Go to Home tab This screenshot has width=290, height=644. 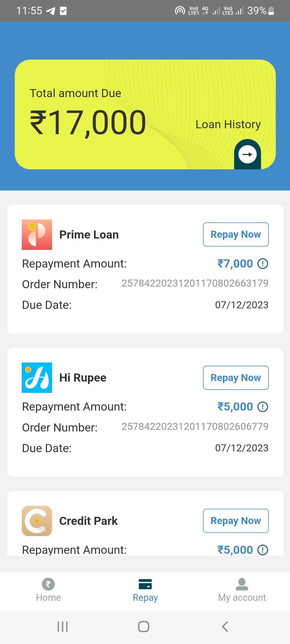[x=48, y=590]
